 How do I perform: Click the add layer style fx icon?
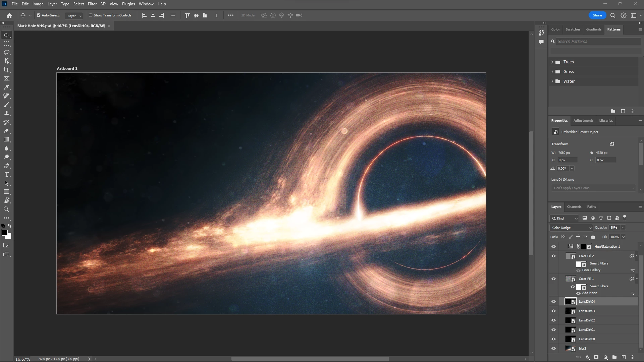[x=587, y=357]
